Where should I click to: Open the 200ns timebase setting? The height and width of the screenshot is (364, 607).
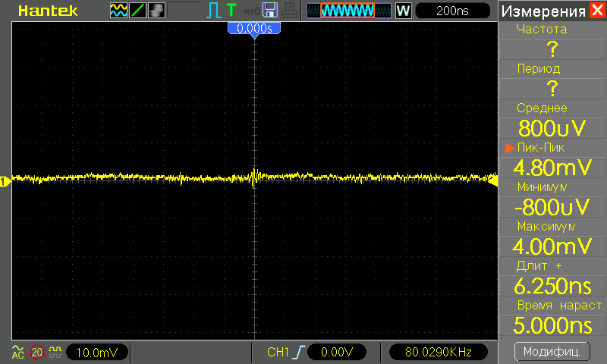[452, 11]
